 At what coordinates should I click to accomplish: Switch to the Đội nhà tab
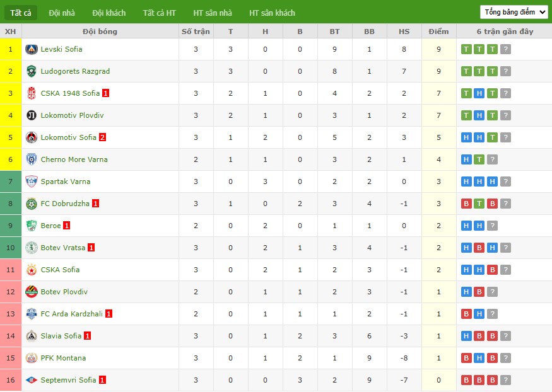[62, 13]
